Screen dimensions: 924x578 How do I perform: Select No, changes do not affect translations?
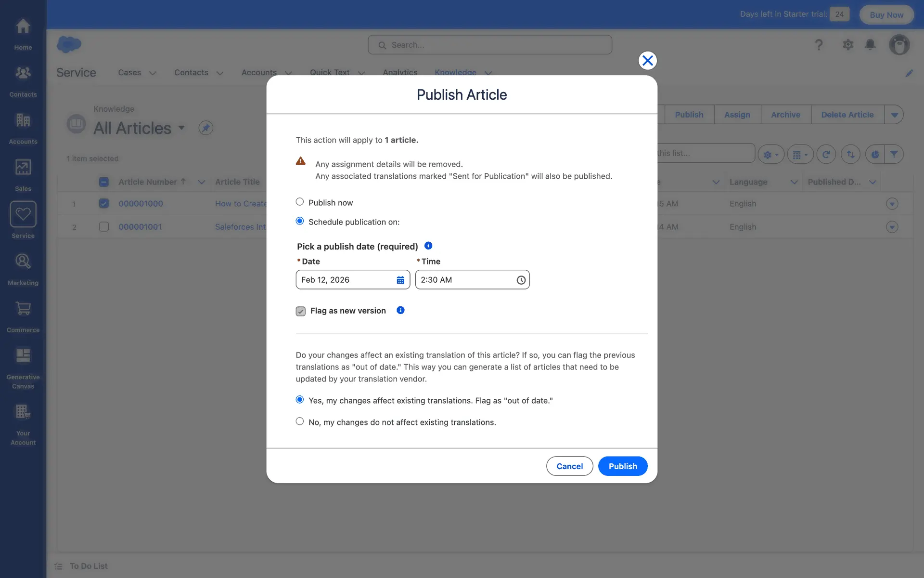click(300, 421)
